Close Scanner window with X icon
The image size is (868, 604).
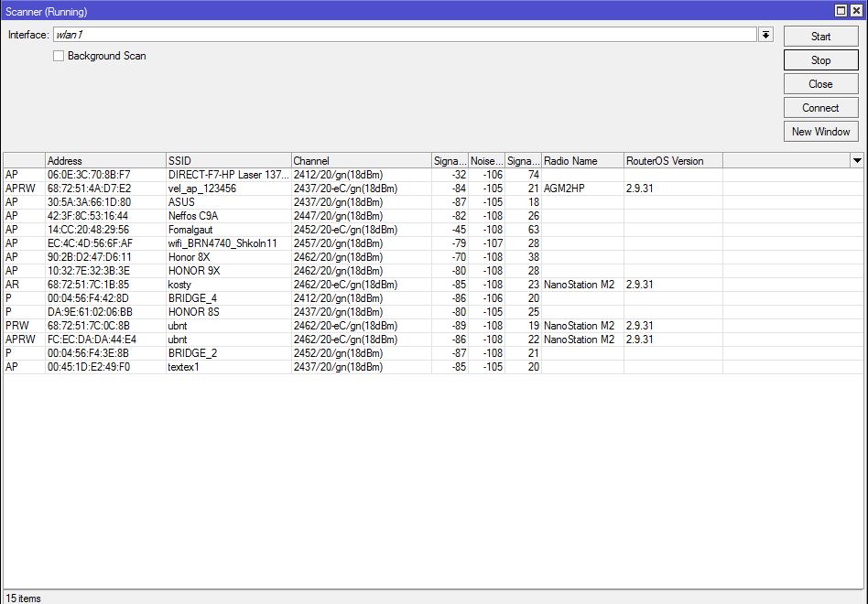click(x=856, y=10)
